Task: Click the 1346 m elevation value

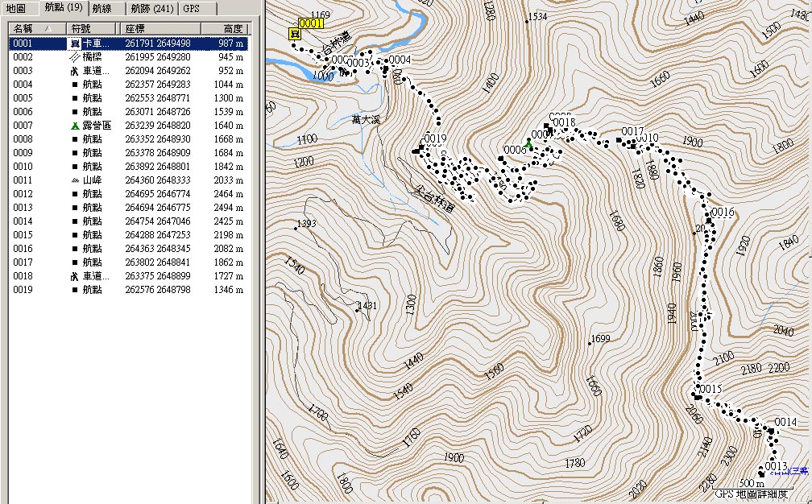Action: pyautogui.click(x=229, y=290)
